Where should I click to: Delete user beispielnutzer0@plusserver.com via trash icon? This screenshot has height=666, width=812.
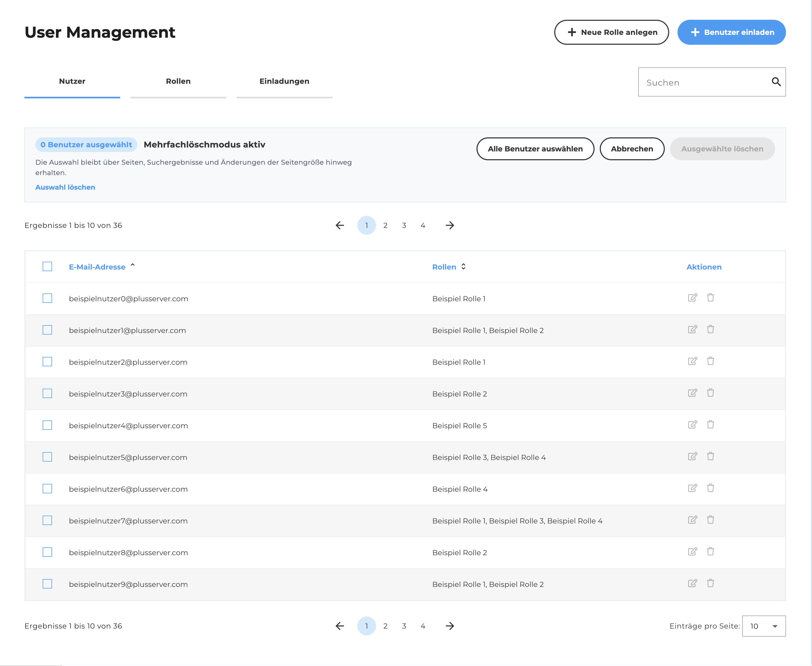point(710,298)
